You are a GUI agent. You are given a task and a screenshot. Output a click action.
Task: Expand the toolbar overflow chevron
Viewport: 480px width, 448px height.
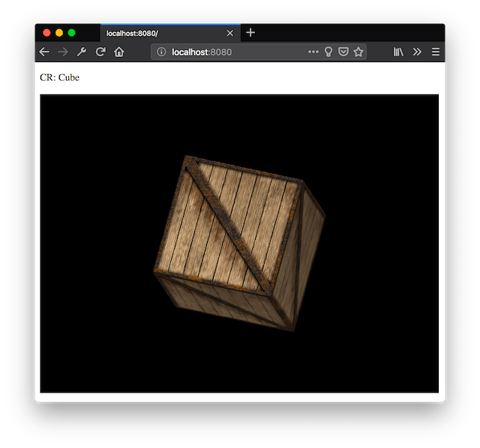[x=417, y=52]
